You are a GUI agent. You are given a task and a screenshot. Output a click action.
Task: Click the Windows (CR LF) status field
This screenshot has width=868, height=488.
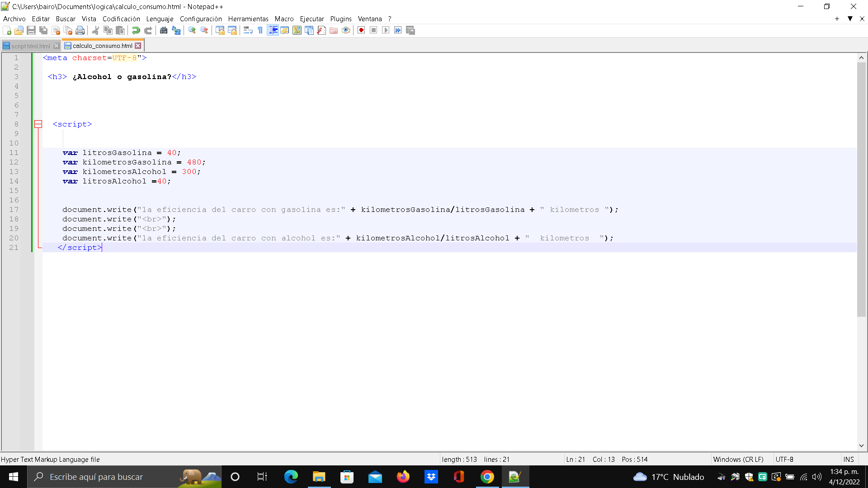pyautogui.click(x=738, y=460)
